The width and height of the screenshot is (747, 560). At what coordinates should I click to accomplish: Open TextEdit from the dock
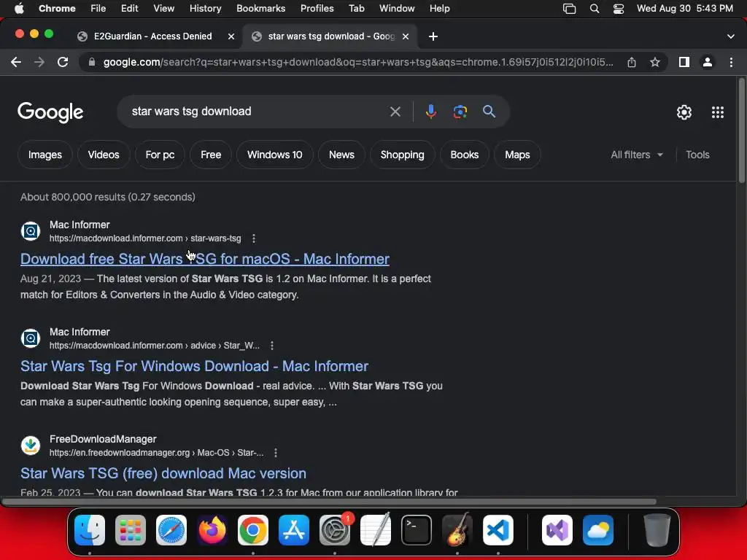tap(376, 530)
